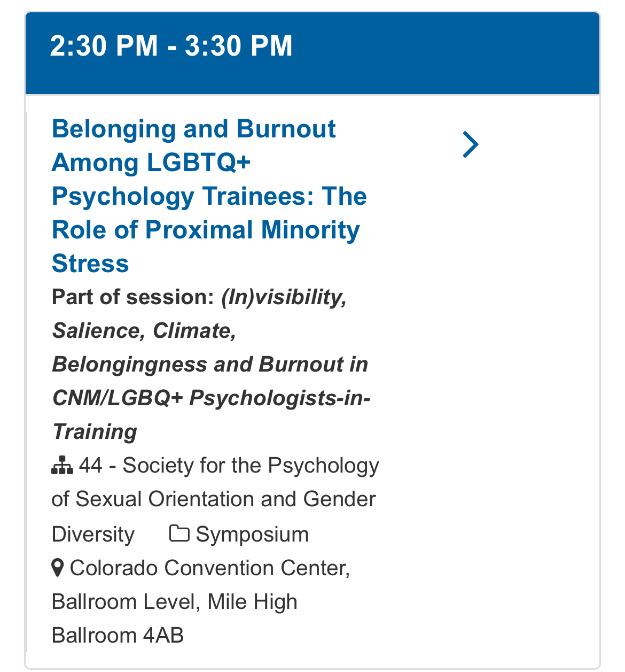Click the 2:30 PM start time
This screenshot has height=672, width=625.
[x=104, y=46]
